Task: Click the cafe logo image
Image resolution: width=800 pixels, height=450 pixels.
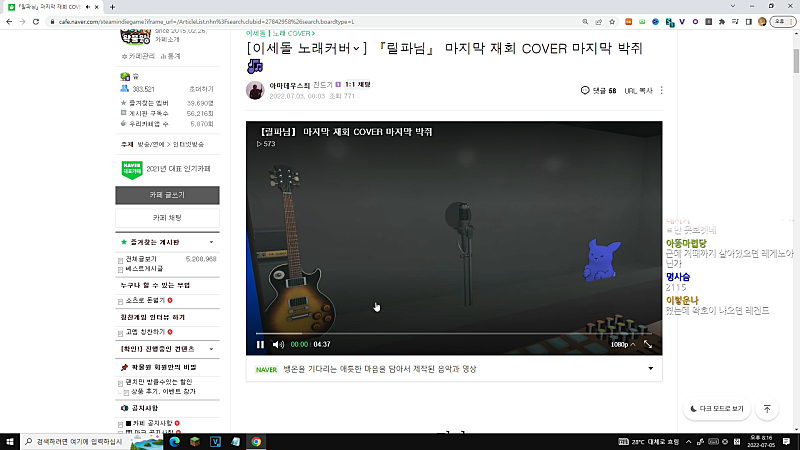Action: (x=135, y=37)
